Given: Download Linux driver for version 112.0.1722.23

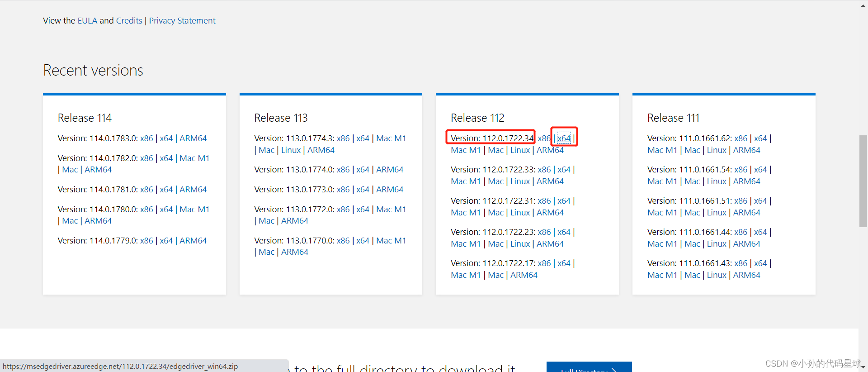Looking at the screenshot, I should pyautogui.click(x=520, y=244).
